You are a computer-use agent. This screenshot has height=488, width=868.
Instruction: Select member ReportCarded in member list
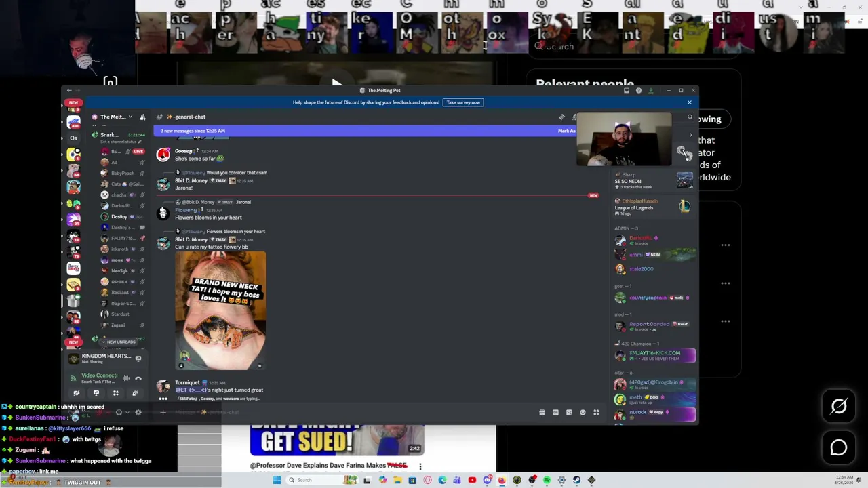pos(654,326)
